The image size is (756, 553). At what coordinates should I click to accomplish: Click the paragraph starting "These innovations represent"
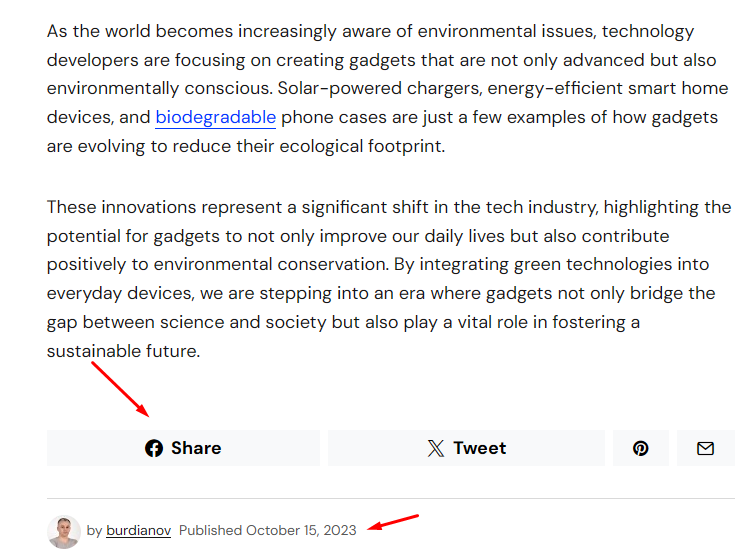(x=389, y=279)
